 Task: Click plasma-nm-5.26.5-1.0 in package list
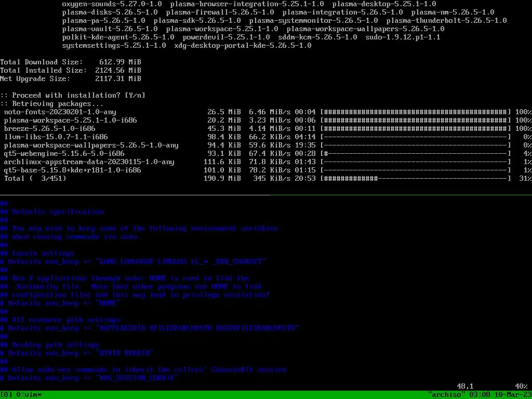[453, 12]
